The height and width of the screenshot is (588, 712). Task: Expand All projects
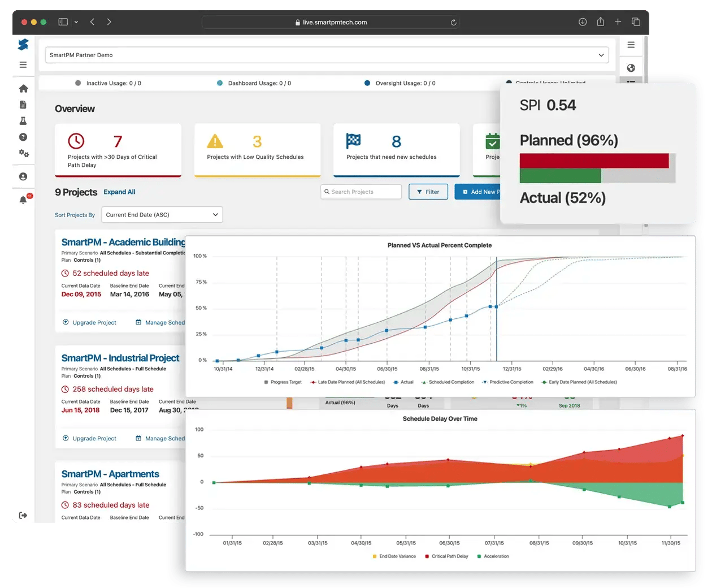coord(119,192)
